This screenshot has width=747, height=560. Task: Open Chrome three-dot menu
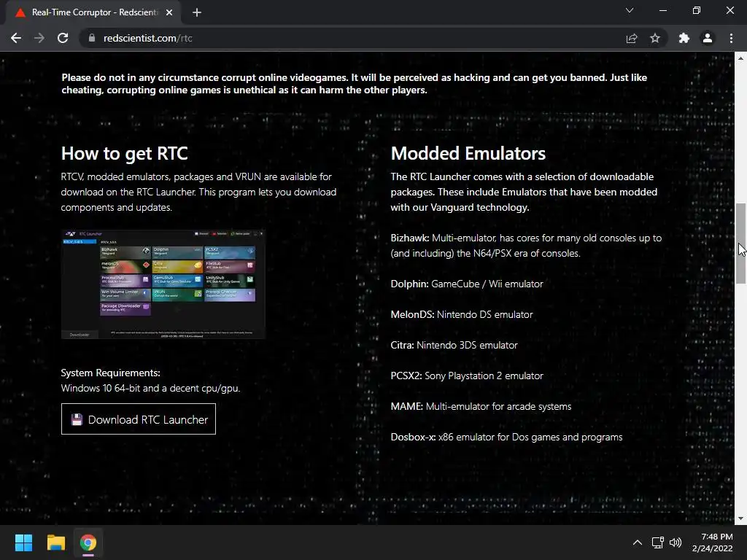point(731,38)
